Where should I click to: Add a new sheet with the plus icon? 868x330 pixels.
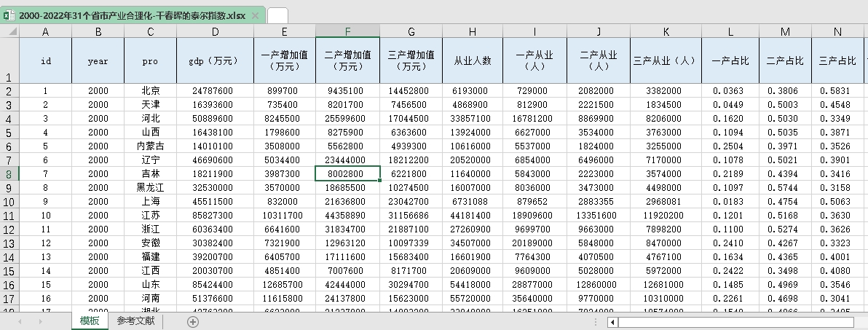pyautogui.click(x=193, y=321)
